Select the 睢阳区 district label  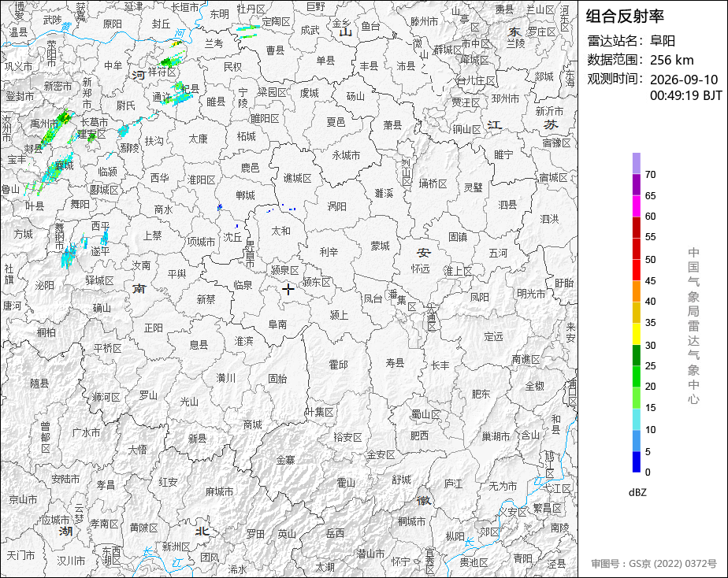pos(265,119)
